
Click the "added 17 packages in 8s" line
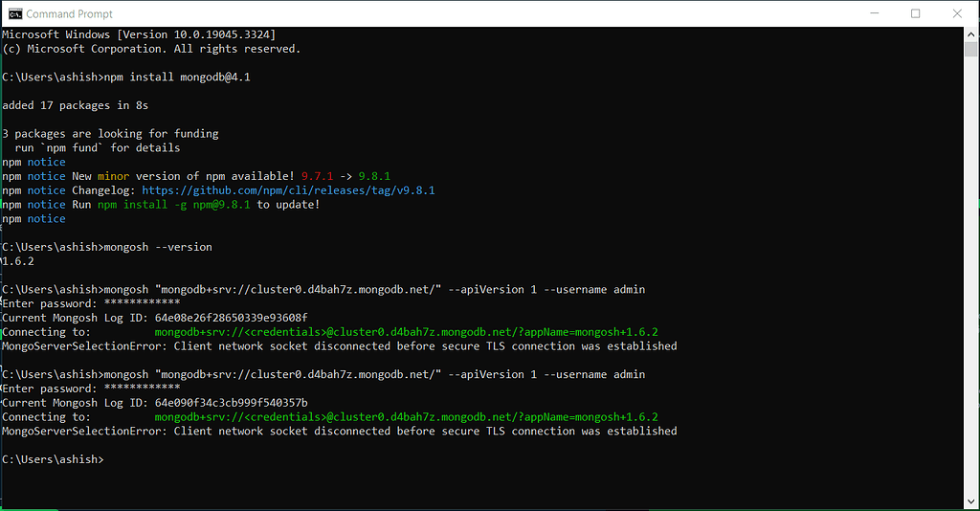[x=75, y=105]
